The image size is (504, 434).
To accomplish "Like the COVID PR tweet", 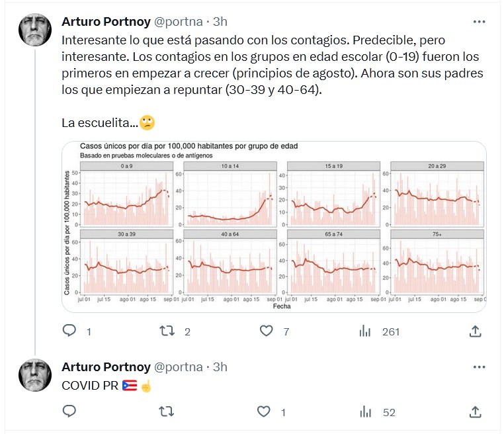I will click(264, 412).
